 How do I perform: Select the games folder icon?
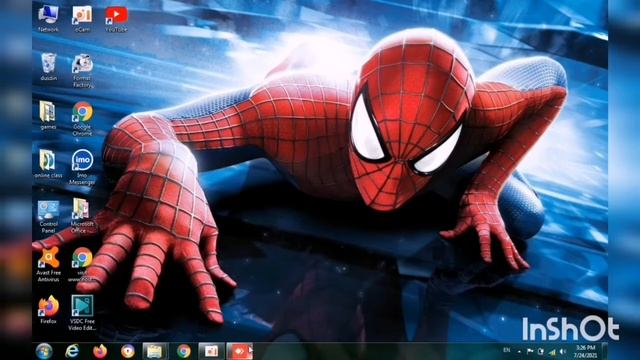tap(48, 116)
